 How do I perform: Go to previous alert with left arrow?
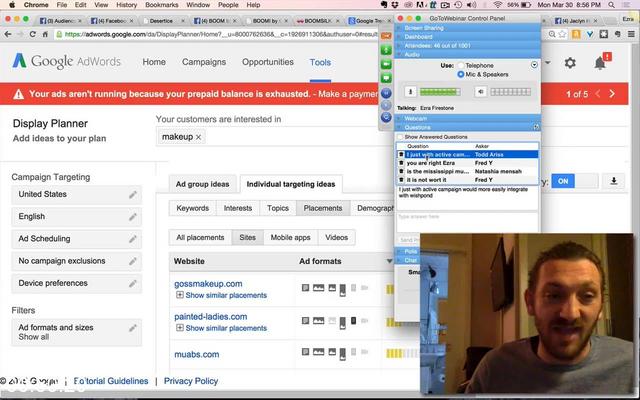[598, 94]
